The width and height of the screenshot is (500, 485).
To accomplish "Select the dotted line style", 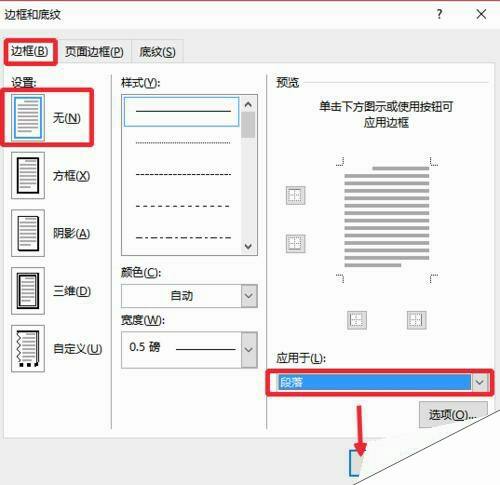I will point(183,143).
